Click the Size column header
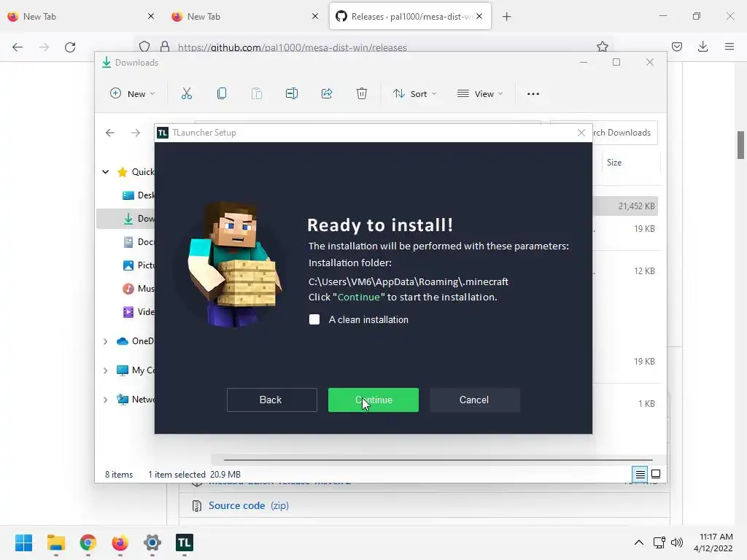 (614, 163)
